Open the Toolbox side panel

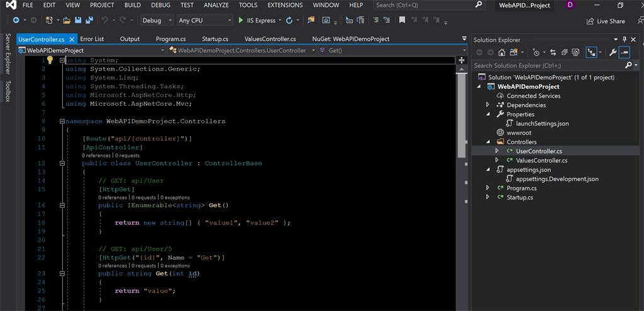pos(8,91)
